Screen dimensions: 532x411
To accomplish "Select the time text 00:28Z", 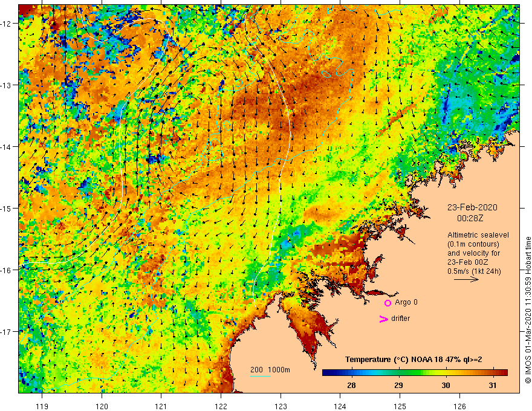I will [470, 218].
